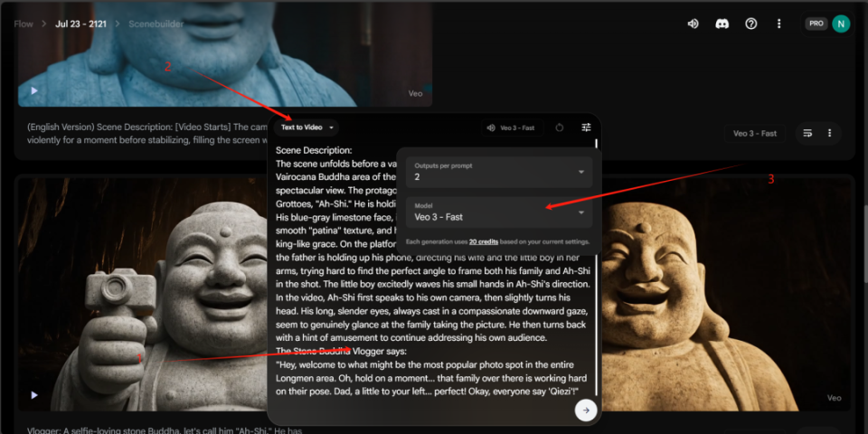The height and width of the screenshot is (434, 868).
Task: Open the Text to Video mode dropdown
Action: (307, 127)
